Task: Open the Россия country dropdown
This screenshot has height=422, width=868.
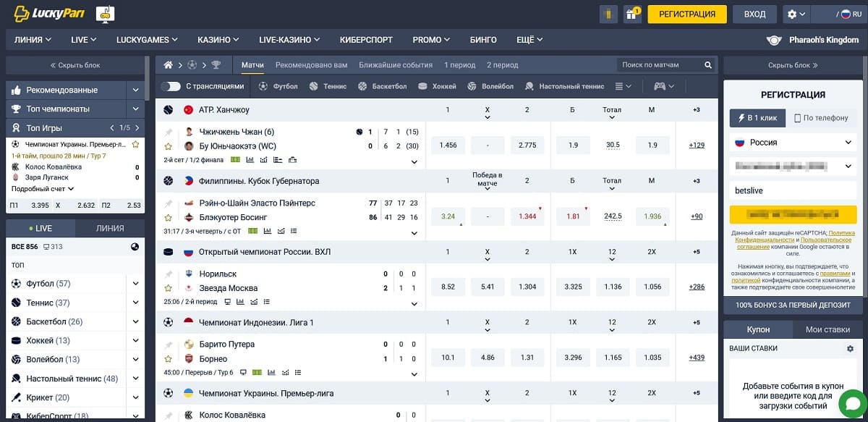Action: coord(793,143)
